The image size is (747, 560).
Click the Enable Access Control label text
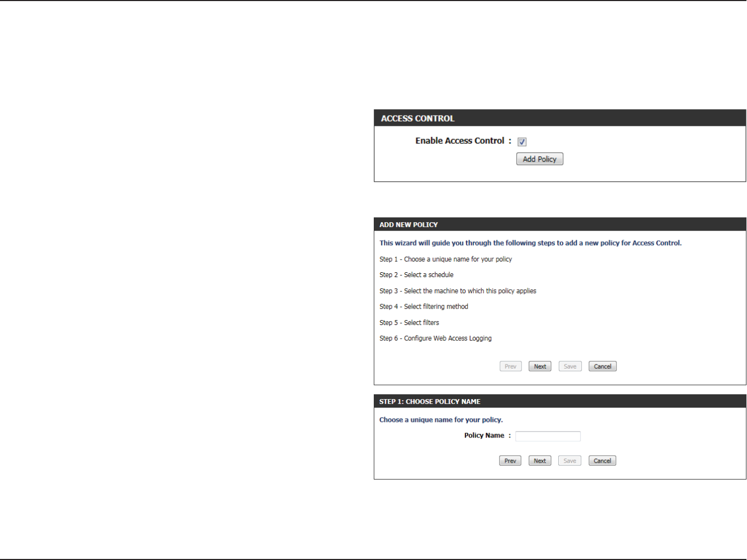pyautogui.click(x=460, y=141)
